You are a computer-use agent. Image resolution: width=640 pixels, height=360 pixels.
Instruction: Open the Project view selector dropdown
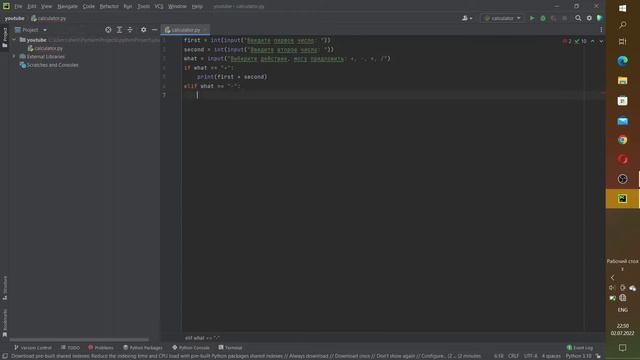pos(31,30)
